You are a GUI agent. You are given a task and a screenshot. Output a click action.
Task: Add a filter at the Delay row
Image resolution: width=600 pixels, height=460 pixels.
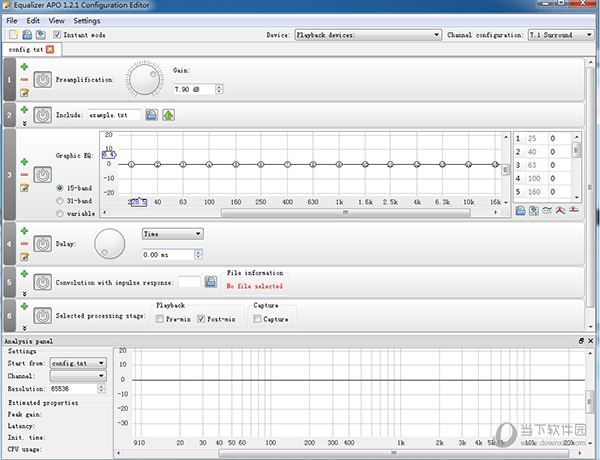pyautogui.click(x=24, y=231)
